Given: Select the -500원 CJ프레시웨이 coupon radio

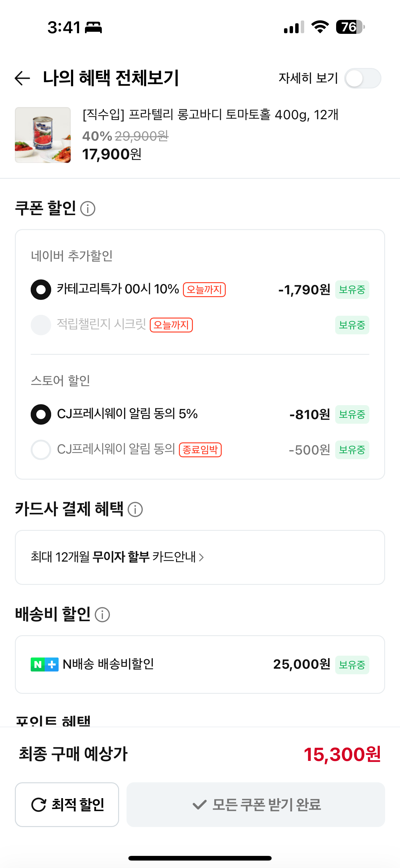Looking at the screenshot, I should pos(41,450).
